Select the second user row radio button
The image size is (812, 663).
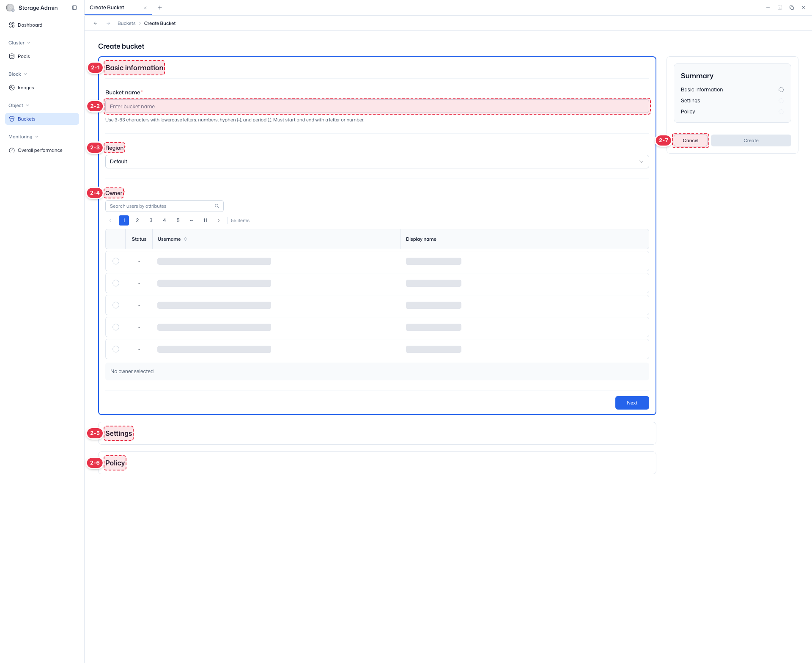click(116, 283)
